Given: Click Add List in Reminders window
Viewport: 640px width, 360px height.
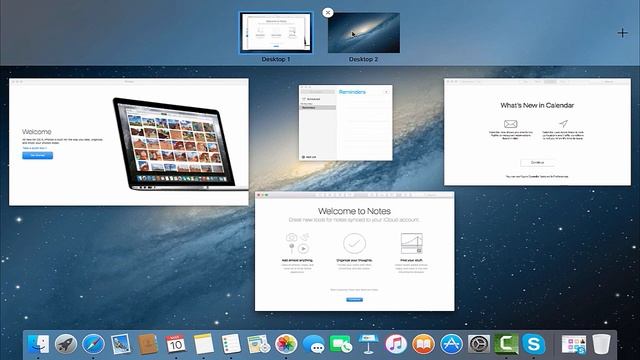Looking at the screenshot, I should pyautogui.click(x=309, y=157).
